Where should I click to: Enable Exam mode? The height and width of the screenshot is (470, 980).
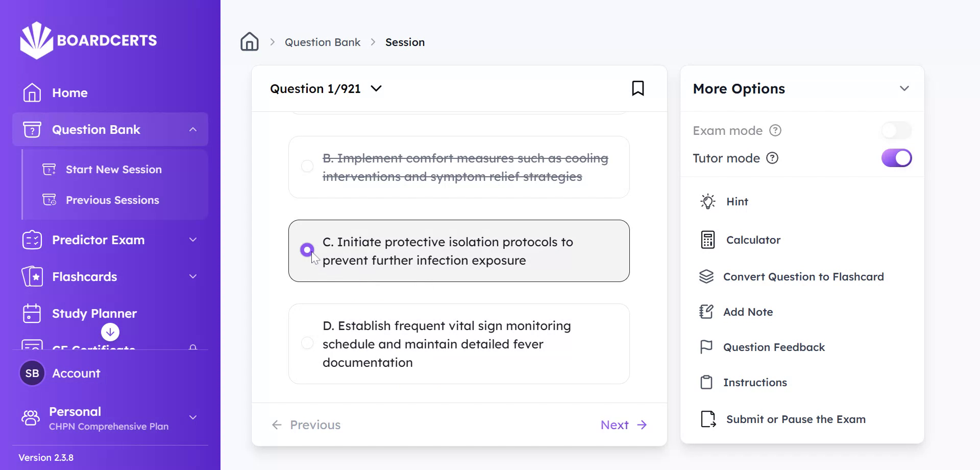tap(896, 130)
